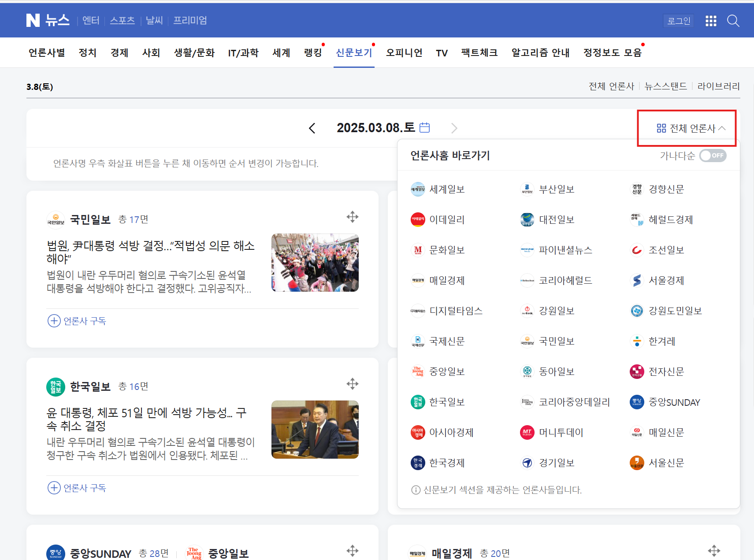Click the 서울경제 S logo icon

(637, 281)
